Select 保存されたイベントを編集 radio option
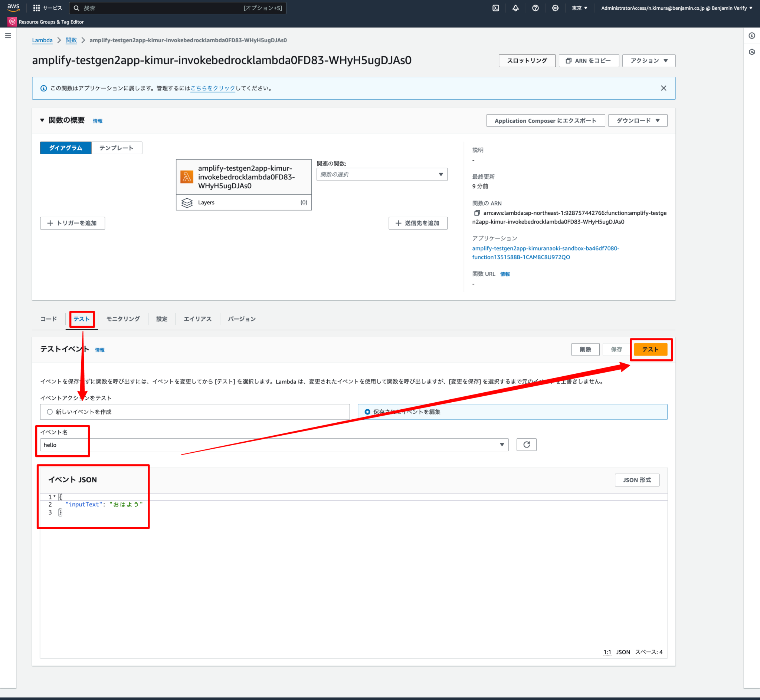 tap(367, 412)
